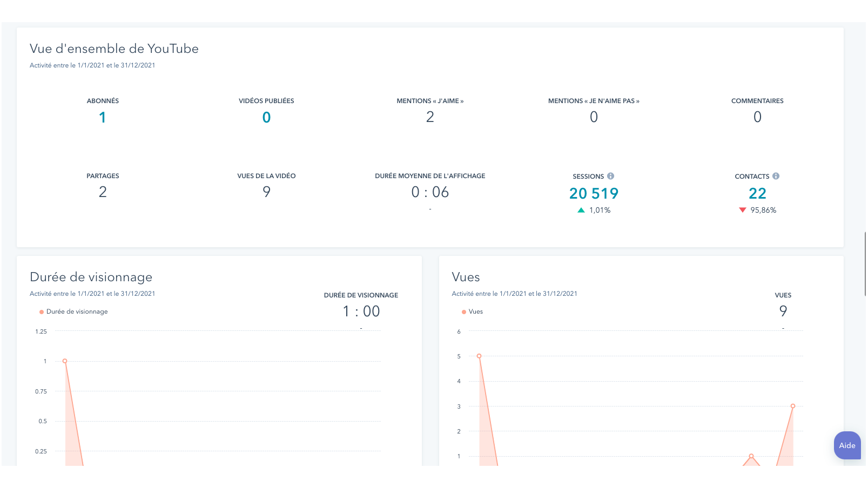Click the info icon beside SESSIONS
Viewport: 868px width, 488px height.
coord(610,176)
